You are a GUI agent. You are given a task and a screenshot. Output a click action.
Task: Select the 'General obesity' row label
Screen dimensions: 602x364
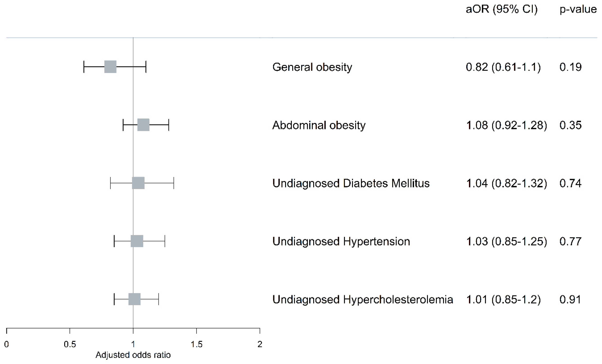pyautogui.click(x=312, y=67)
